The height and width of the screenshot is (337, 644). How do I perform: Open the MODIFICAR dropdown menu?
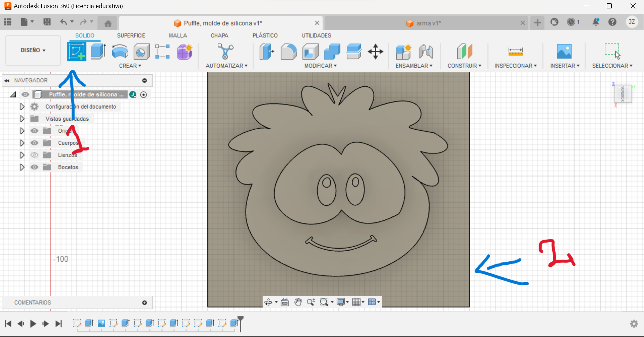tap(320, 66)
